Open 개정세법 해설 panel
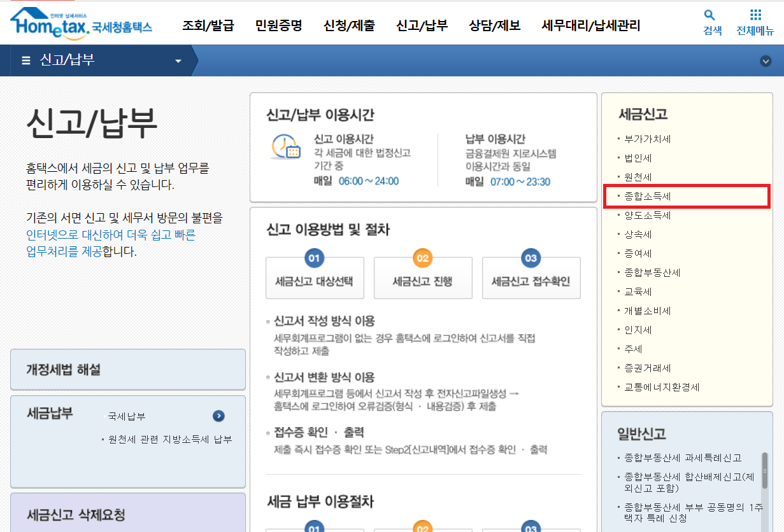784x532 pixels. click(x=128, y=369)
